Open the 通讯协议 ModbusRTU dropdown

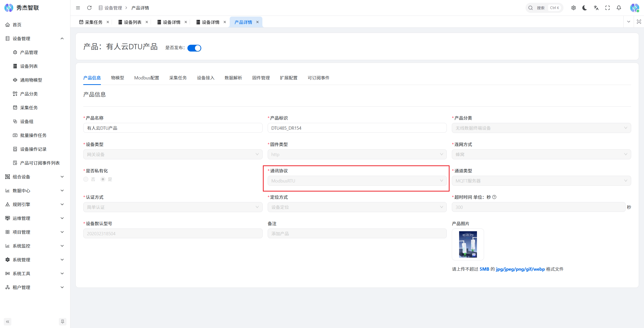[x=357, y=181]
